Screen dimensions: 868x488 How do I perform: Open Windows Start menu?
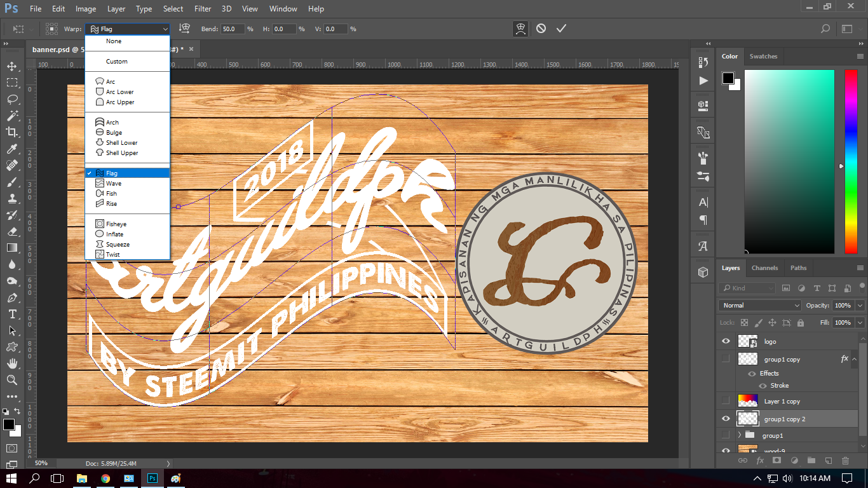[12, 478]
